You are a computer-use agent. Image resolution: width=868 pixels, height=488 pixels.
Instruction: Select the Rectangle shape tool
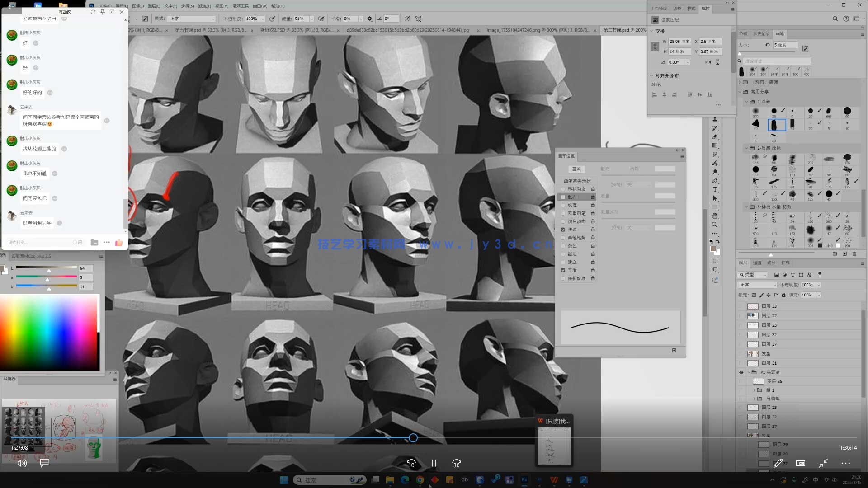tap(715, 207)
